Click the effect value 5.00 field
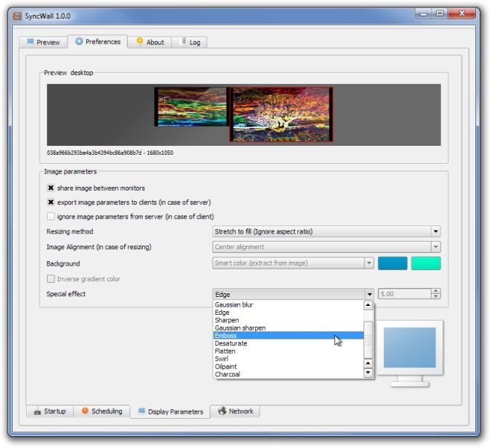Image resolution: width=491 pixels, height=448 pixels. pos(405,294)
